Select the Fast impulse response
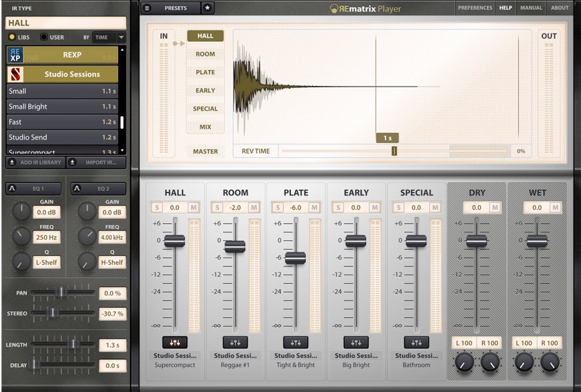Viewport: 581px width, 392px height. point(62,122)
